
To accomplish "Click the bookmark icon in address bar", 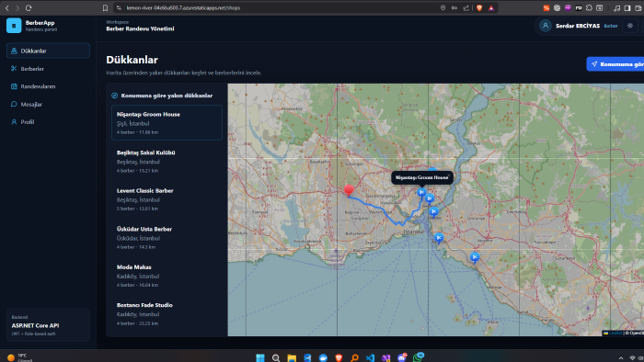I will 105,7.
